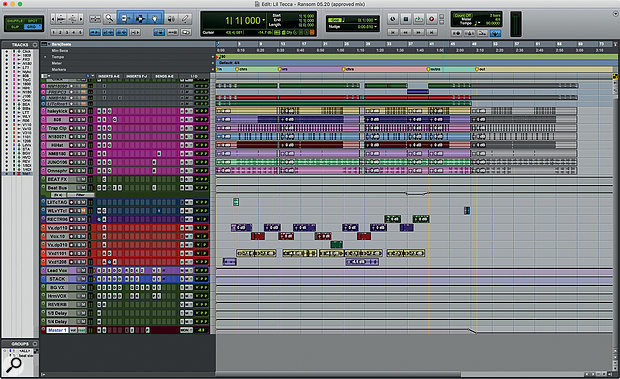Click INSERTS F-J column header
This screenshot has height=379, width=620.
(137, 76)
